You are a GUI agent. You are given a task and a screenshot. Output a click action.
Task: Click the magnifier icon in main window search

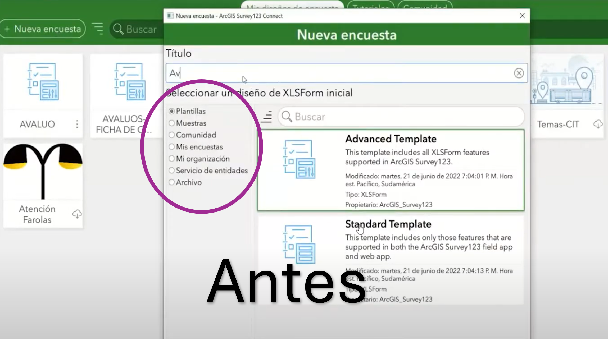point(118,29)
